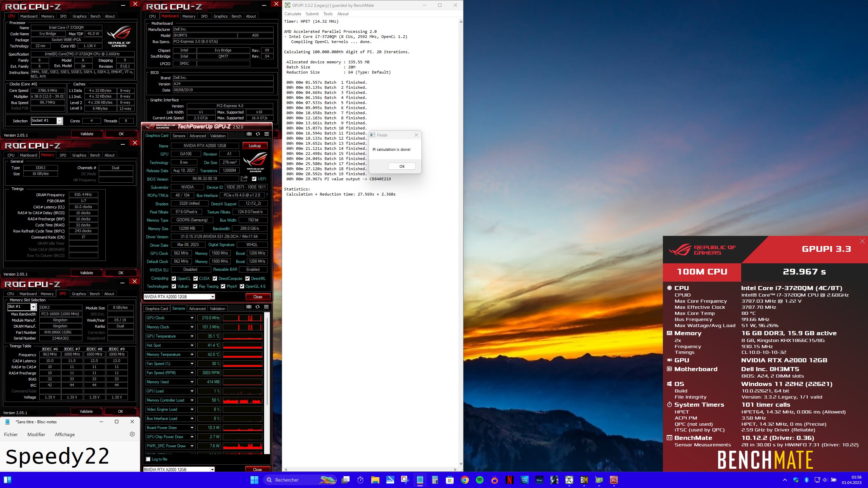
Task: Click the taskbar Rechercher search box
Action: click(x=299, y=480)
